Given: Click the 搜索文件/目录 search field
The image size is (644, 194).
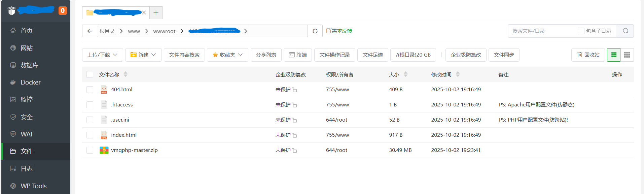Looking at the screenshot, I should [542, 31].
